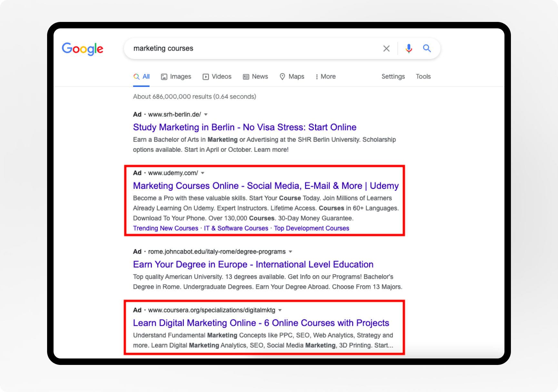The image size is (558, 392).
Task: Open the News tab
Action: [255, 76]
